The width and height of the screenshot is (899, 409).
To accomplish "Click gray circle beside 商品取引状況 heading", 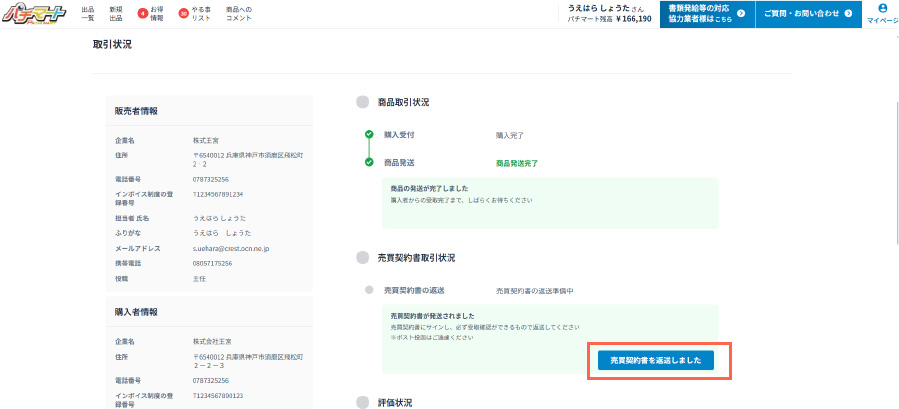I will (363, 102).
